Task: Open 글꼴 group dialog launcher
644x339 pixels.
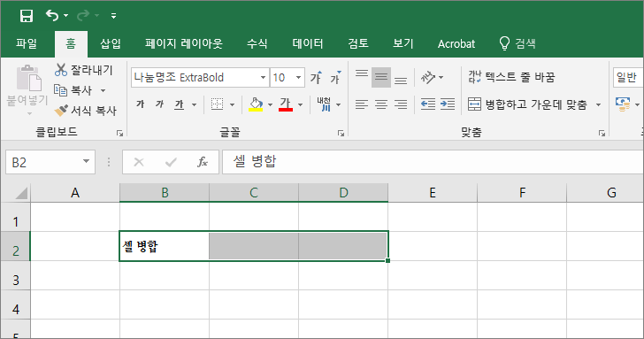Action: coord(341,133)
